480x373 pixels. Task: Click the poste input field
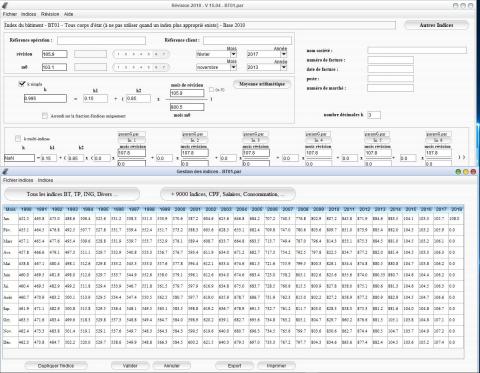pos(390,78)
